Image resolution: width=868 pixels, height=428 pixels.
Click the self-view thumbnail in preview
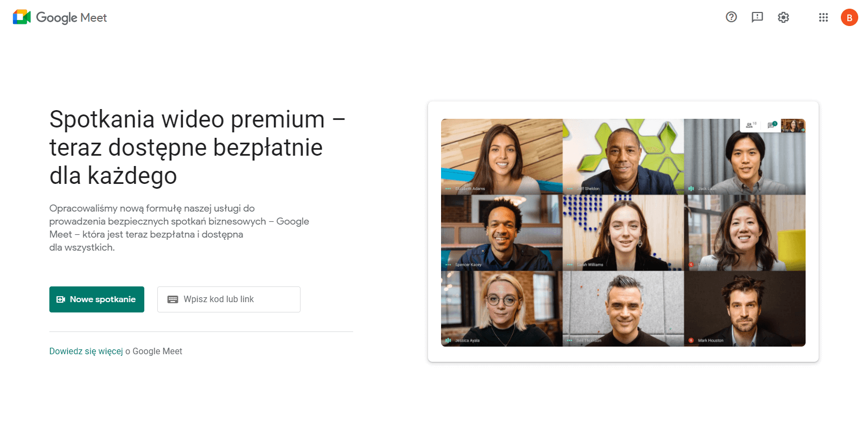pos(793,126)
